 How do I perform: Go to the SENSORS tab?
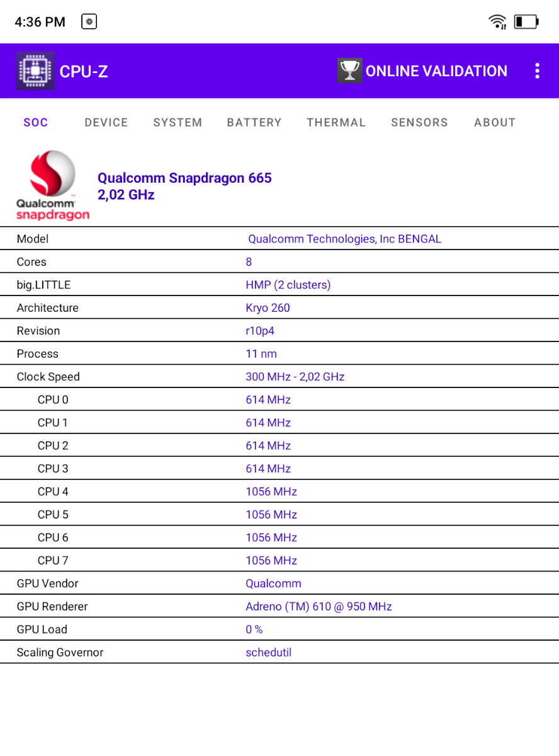coord(419,123)
